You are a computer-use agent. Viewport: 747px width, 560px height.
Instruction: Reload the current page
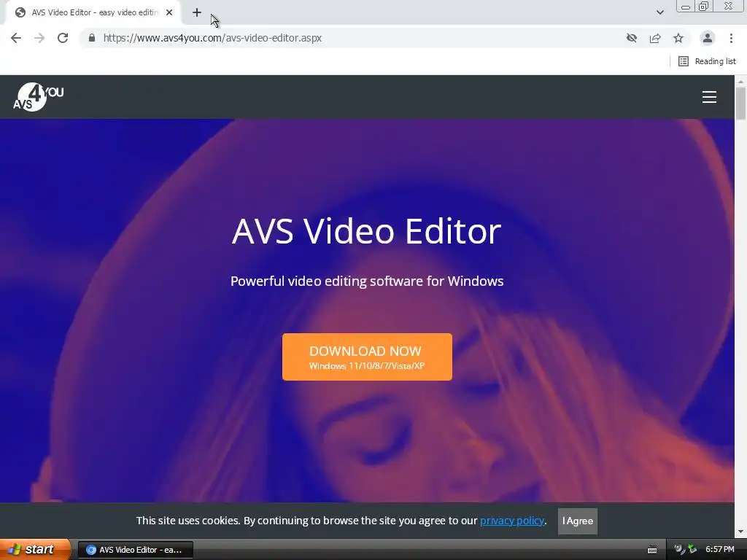(63, 38)
